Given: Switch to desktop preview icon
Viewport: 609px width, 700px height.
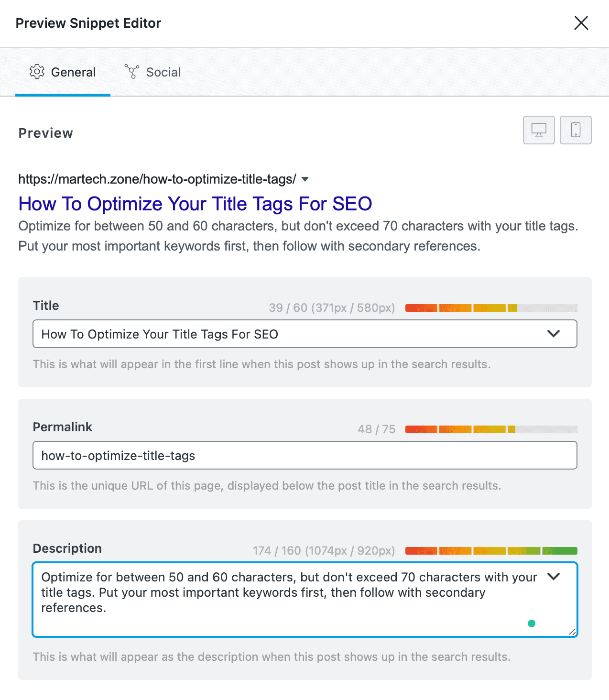Looking at the screenshot, I should click(539, 130).
